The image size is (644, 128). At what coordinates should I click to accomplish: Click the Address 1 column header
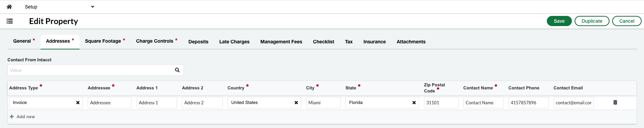147,88
